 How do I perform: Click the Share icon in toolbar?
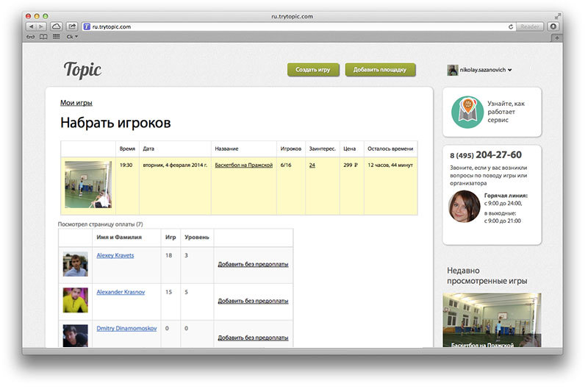tap(72, 26)
